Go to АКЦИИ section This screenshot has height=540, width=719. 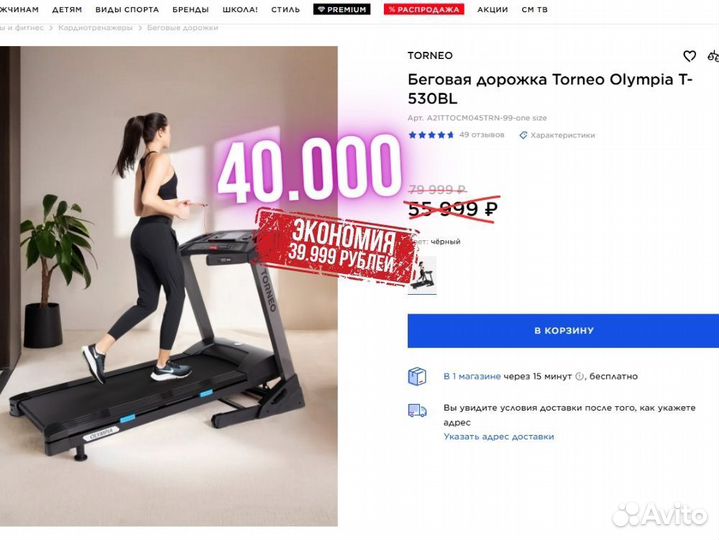click(x=492, y=9)
